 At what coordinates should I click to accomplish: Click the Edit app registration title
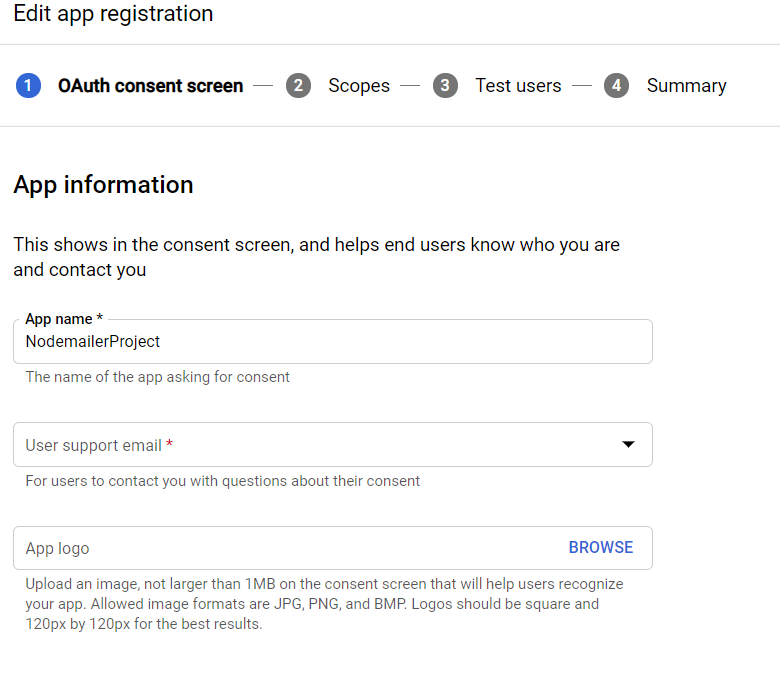[x=113, y=14]
